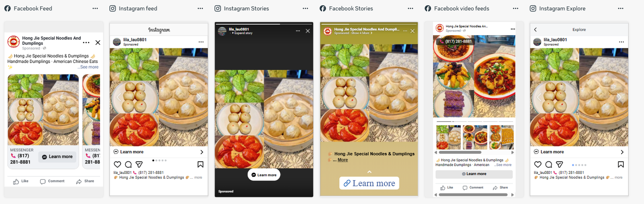Click Learn more pill in Instagram Stories
Viewport: 644px width, 204px height.
point(264,175)
